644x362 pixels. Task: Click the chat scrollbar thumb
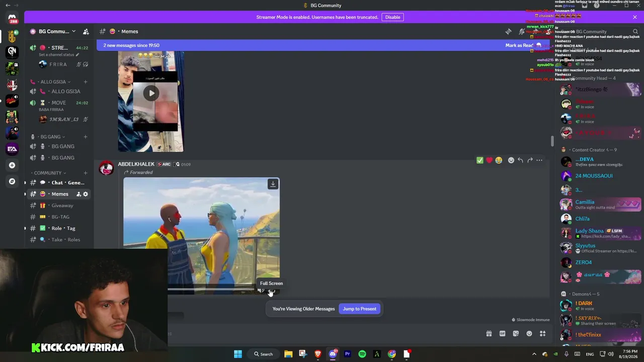[x=552, y=141]
